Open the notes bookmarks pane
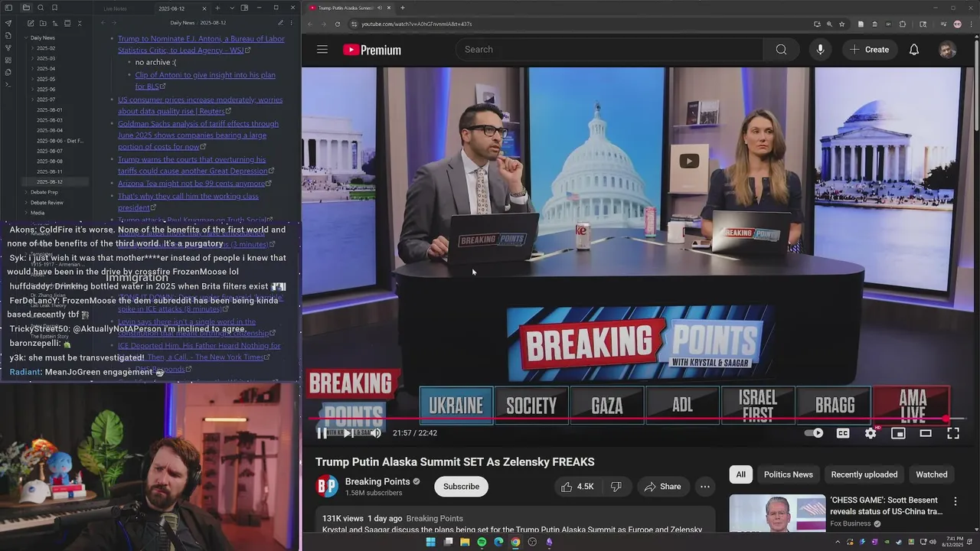The width and height of the screenshot is (980, 551). (55, 8)
